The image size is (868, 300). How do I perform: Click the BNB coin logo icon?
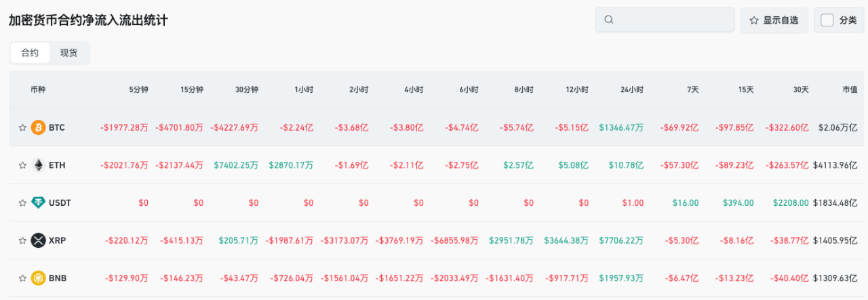[38, 278]
